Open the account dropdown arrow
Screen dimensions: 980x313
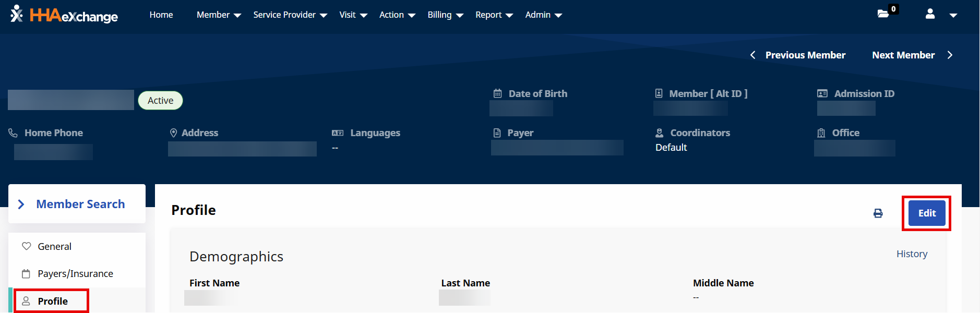(x=953, y=16)
